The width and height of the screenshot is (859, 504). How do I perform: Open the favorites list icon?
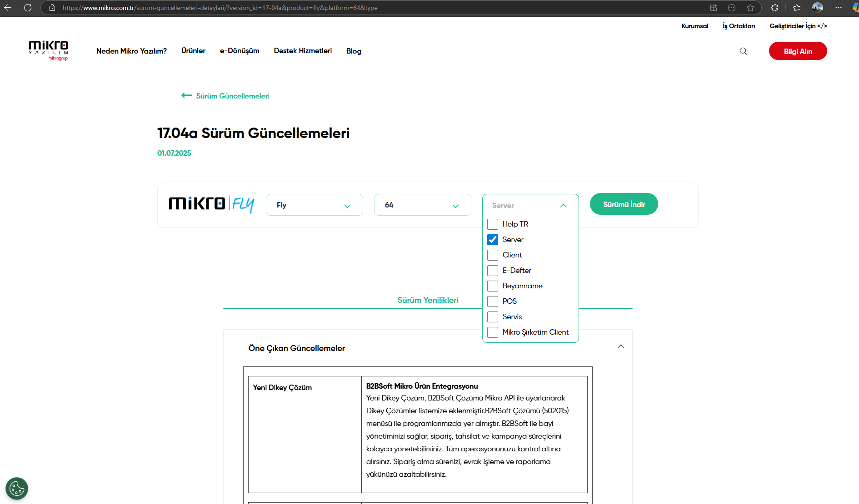click(797, 8)
